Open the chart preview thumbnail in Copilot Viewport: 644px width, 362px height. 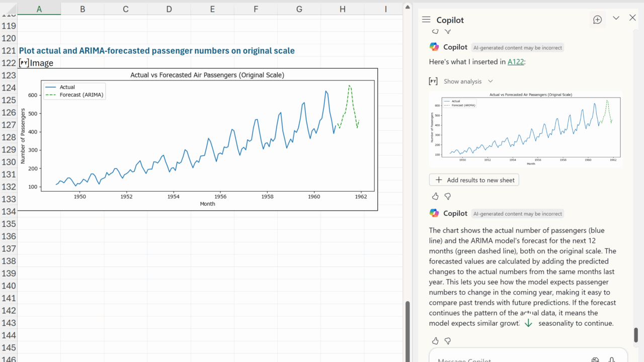click(525, 129)
